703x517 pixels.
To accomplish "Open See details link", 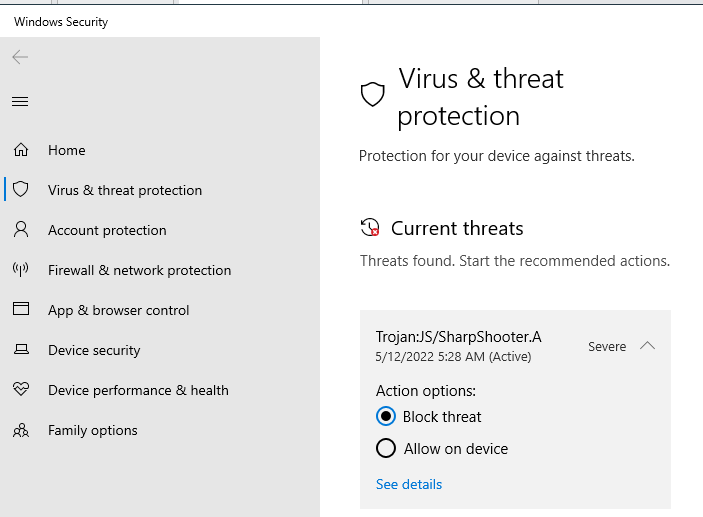I will coord(409,484).
